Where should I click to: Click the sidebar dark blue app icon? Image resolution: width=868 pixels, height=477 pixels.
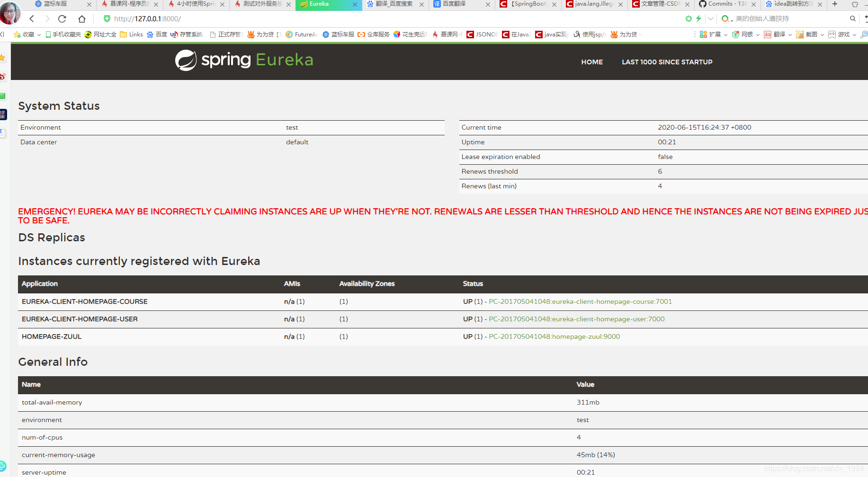pos(3,115)
